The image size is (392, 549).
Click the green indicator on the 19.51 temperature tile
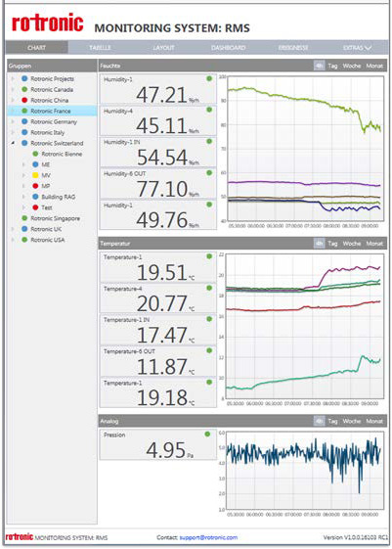tap(209, 256)
